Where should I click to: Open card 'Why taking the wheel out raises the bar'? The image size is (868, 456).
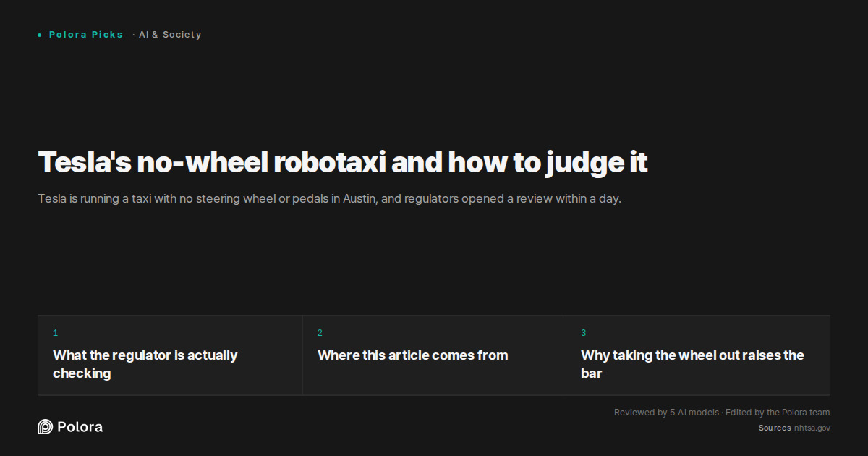click(698, 355)
